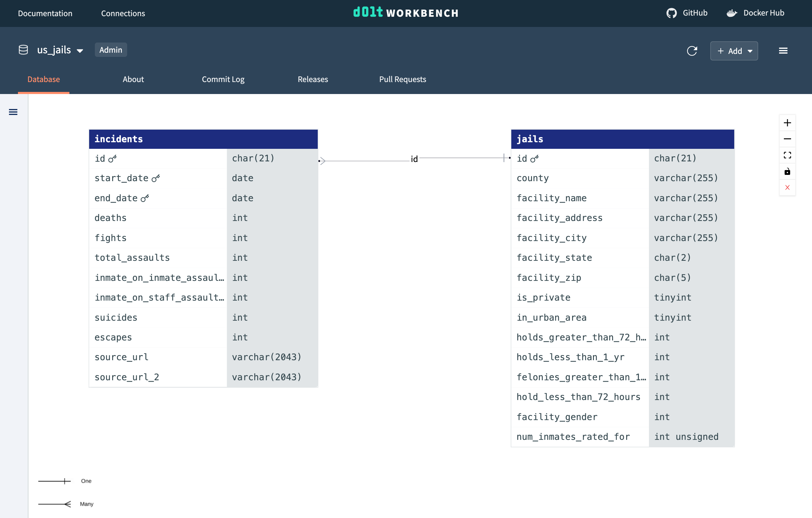Select the total_assaults column
This screenshot has width=812, height=518.
click(203, 258)
